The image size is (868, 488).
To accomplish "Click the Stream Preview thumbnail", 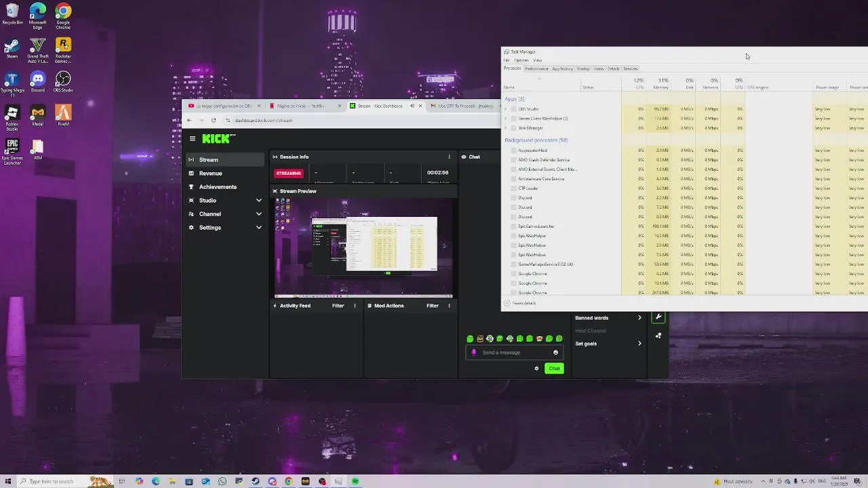I will pos(363,247).
